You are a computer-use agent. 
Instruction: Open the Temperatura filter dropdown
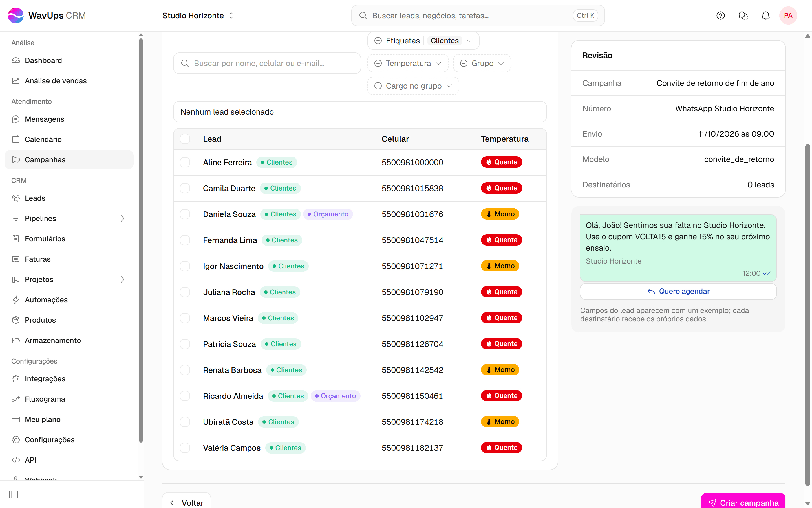pos(408,63)
